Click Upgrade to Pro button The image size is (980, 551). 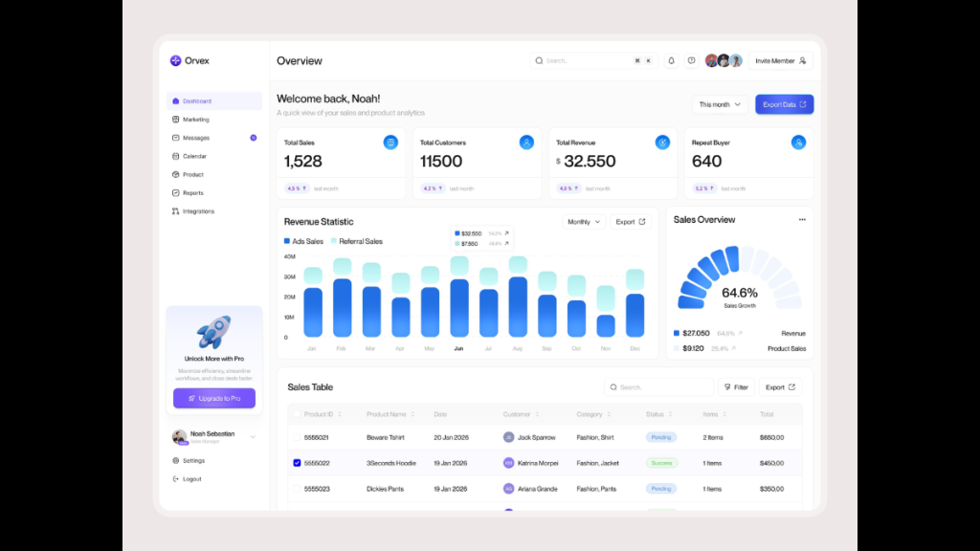click(214, 398)
